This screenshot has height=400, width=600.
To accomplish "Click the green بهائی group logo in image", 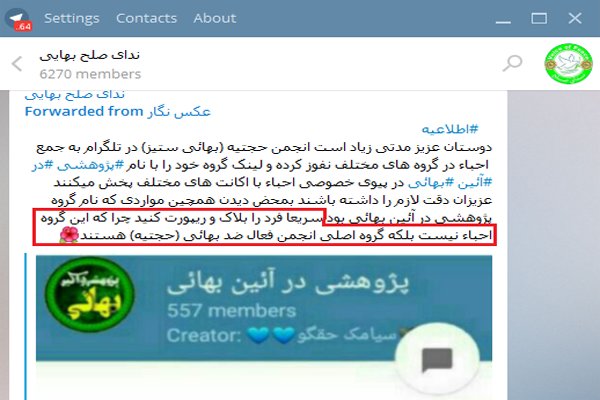I will pos(90,294).
